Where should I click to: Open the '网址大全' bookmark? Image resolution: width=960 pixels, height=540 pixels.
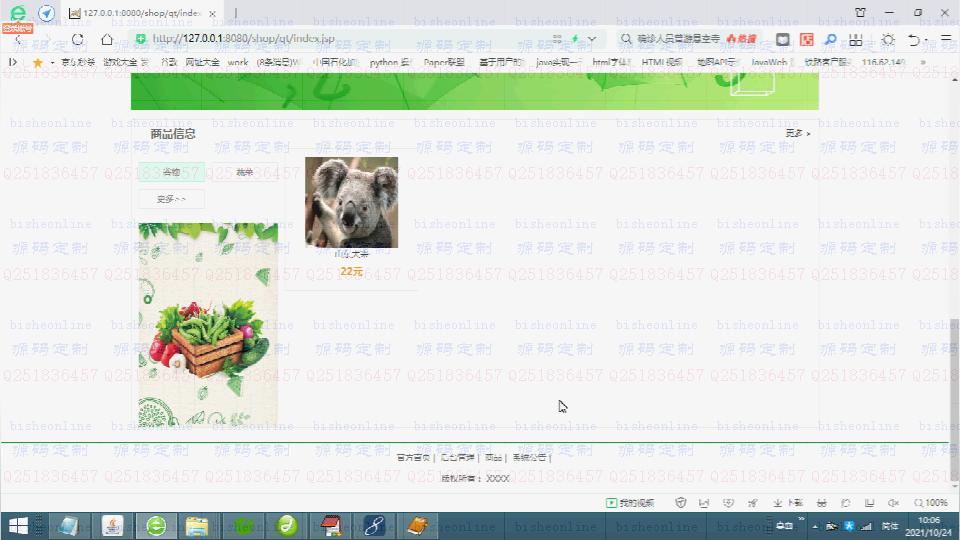(x=202, y=62)
